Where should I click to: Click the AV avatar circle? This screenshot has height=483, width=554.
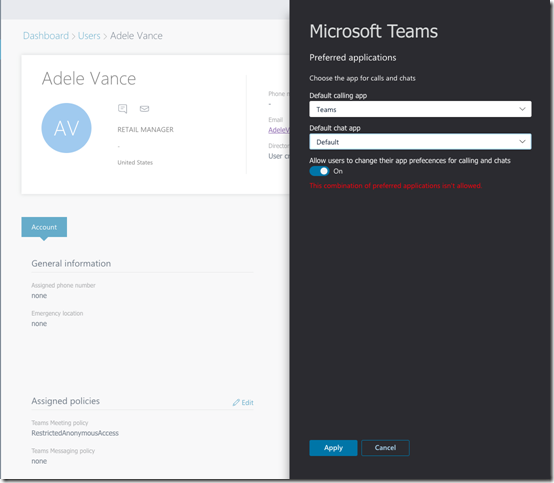pyautogui.click(x=66, y=128)
